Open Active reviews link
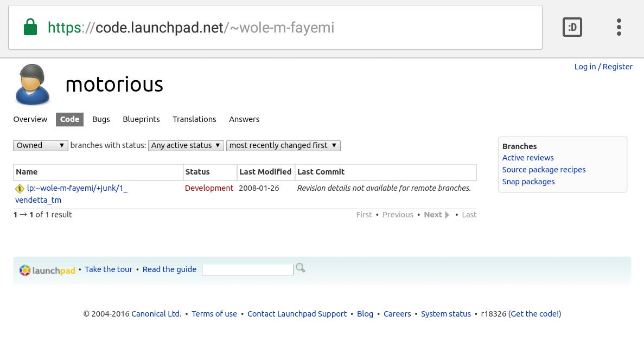644x361 pixels. pyautogui.click(x=528, y=158)
